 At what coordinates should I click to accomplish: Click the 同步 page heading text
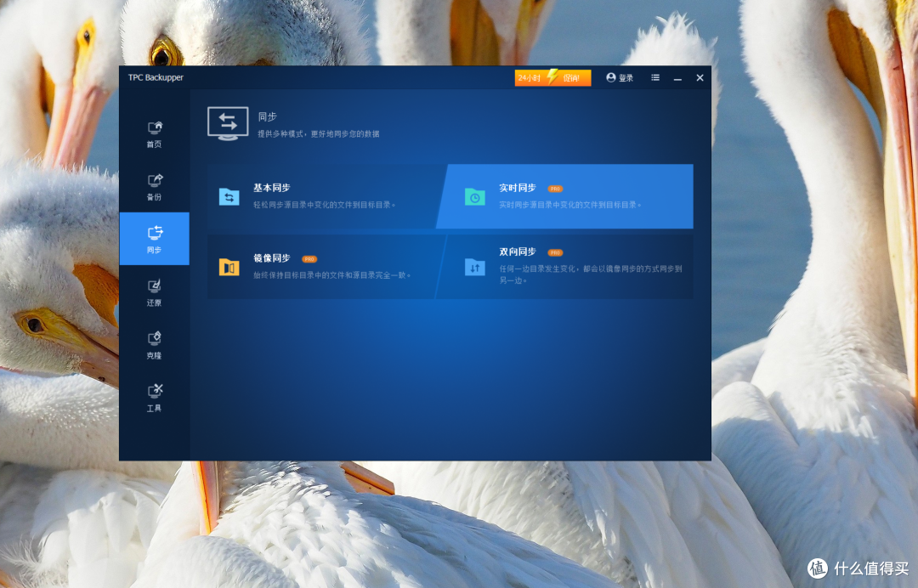pyautogui.click(x=268, y=116)
